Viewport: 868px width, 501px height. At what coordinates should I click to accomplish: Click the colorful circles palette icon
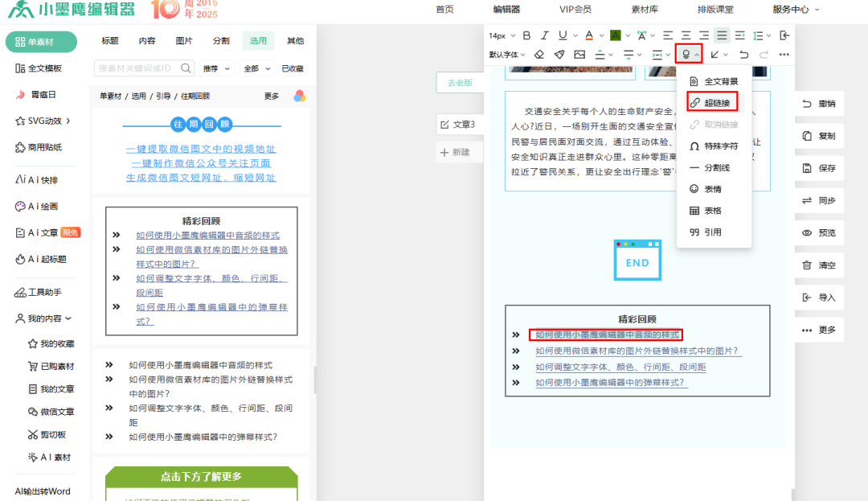click(299, 96)
